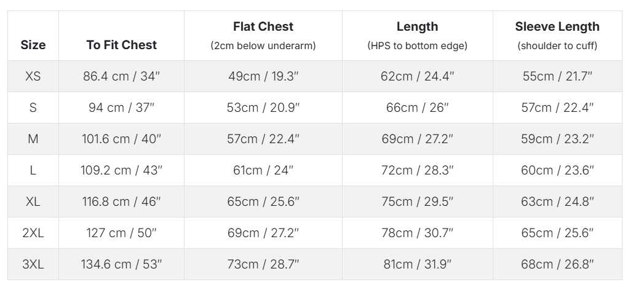Viewport: 644px width, 290px height.
Task: Click the Size column header
Action: (x=33, y=45)
